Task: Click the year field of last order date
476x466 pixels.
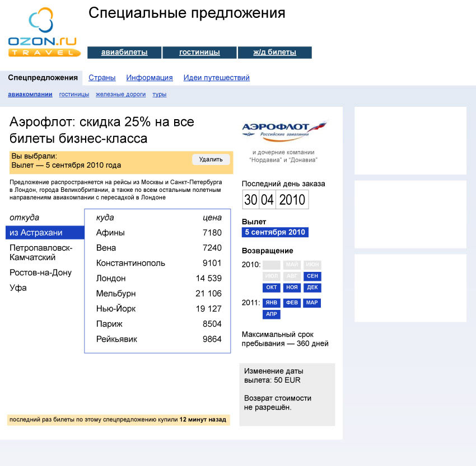Action: [x=292, y=200]
